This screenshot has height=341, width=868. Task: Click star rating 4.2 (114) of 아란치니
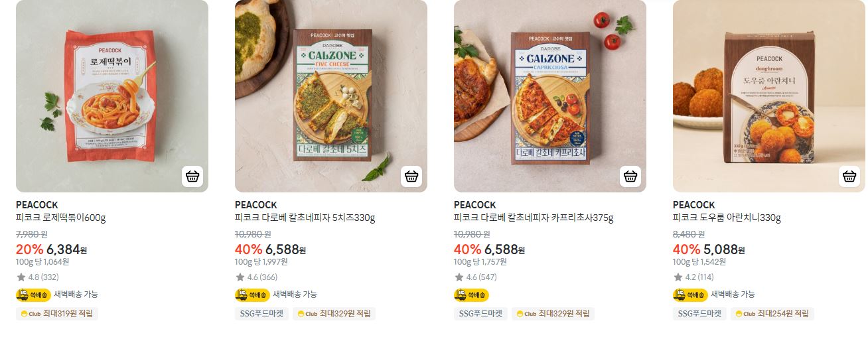(693, 277)
